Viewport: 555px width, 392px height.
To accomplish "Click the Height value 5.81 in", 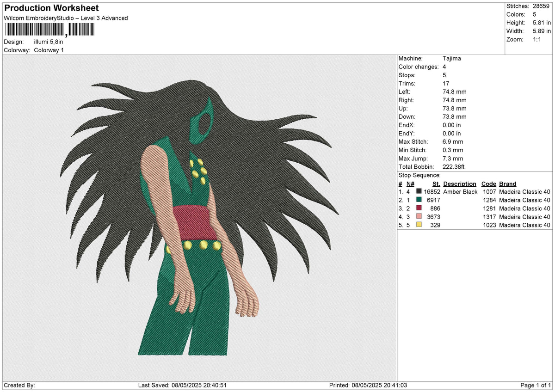I will click(x=542, y=23).
